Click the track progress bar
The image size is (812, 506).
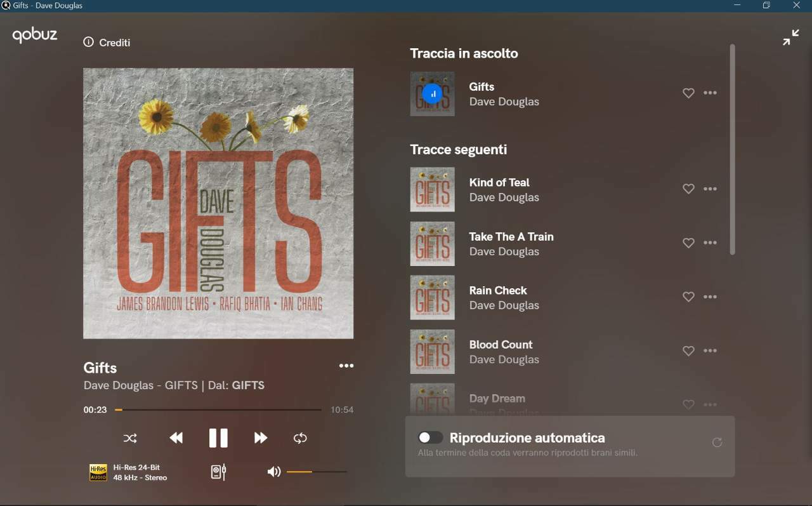click(x=218, y=409)
